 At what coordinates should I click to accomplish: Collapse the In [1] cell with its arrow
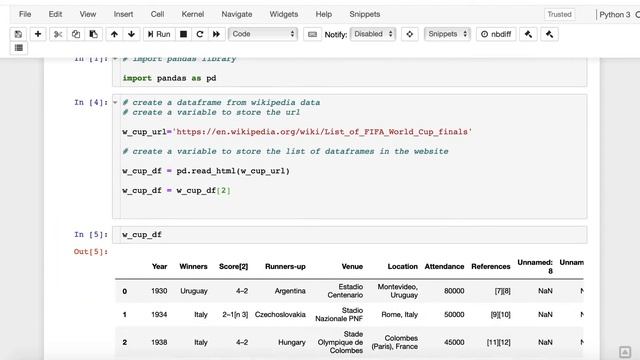[x=115, y=59]
